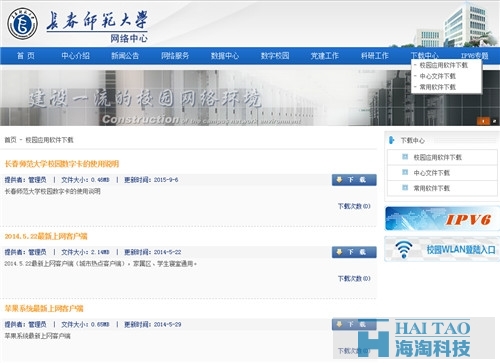Open the 首页 navigation item

pos(26,56)
